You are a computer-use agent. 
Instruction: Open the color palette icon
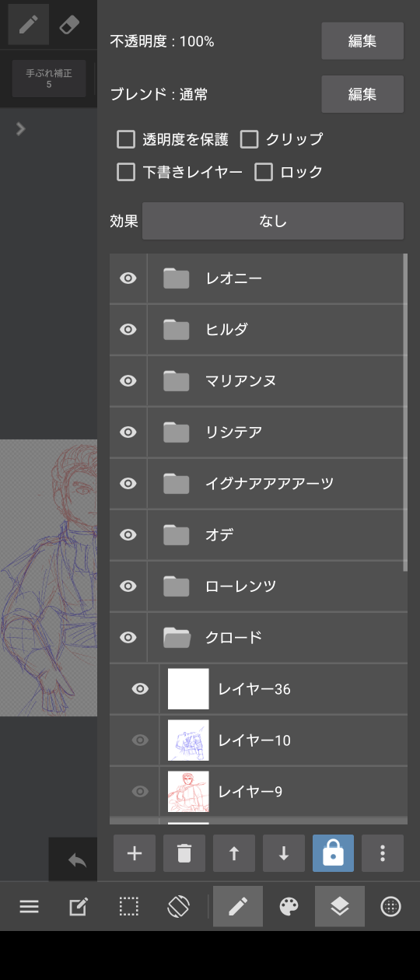pyautogui.click(x=289, y=906)
